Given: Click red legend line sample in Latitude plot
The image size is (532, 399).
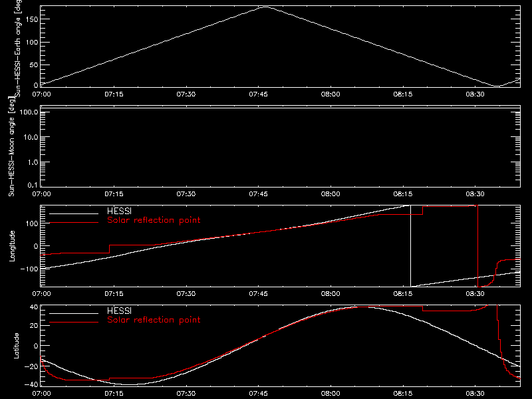Looking at the screenshot, I should pyautogui.click(x=74, y=323).
